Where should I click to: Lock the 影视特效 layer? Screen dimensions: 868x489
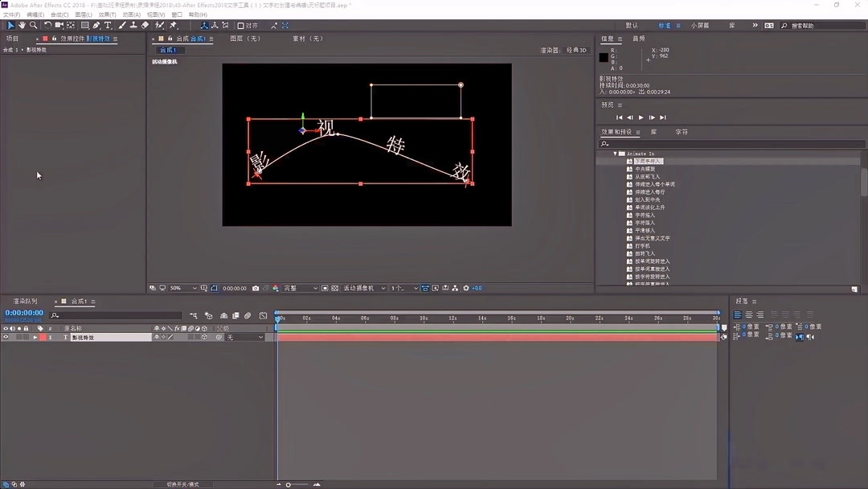(26, 336)
